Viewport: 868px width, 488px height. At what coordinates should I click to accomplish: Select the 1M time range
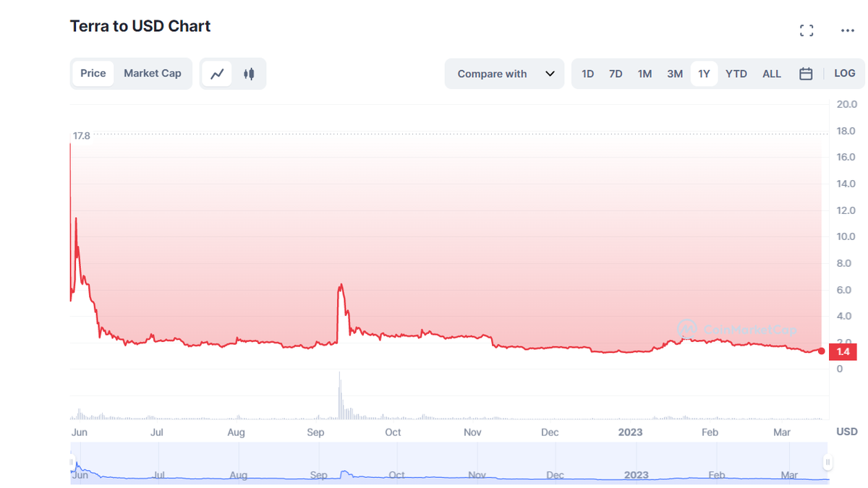click(x=644, y=74)
